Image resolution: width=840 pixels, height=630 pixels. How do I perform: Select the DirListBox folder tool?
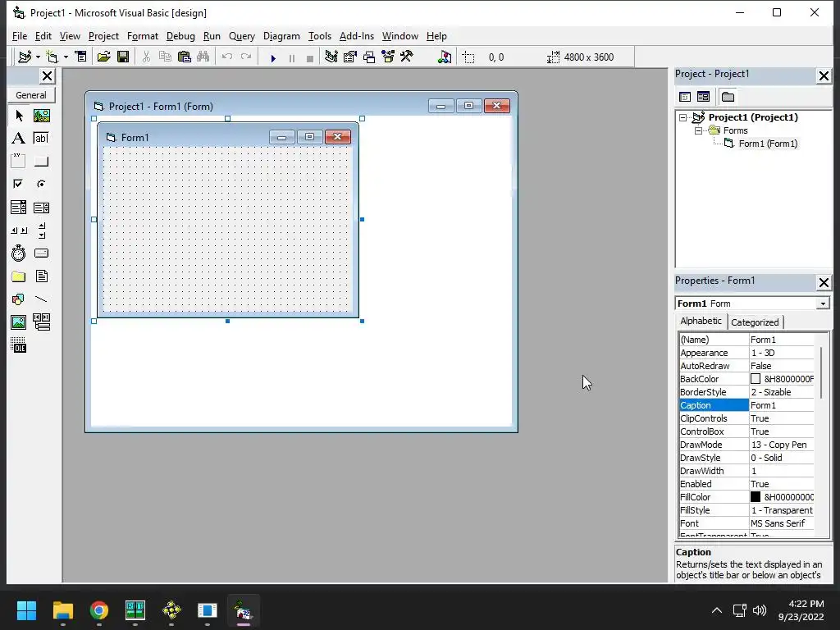click(19, 276)
